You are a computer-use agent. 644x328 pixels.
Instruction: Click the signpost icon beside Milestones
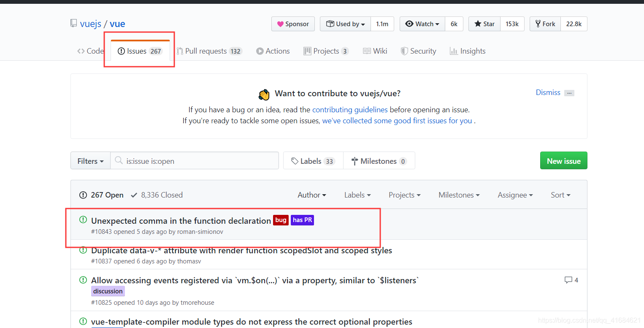[x=354, y=161]
